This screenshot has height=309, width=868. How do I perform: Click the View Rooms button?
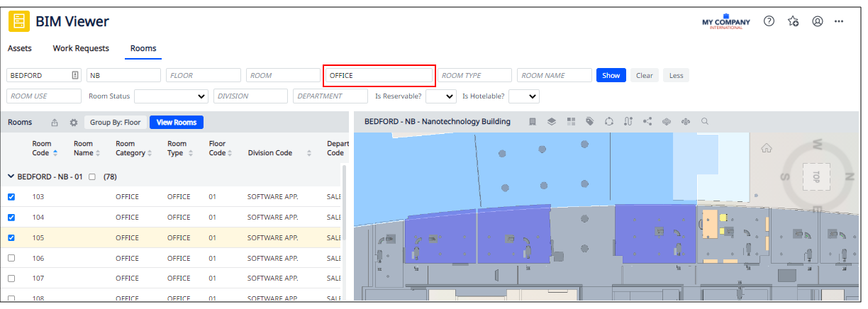176,123
